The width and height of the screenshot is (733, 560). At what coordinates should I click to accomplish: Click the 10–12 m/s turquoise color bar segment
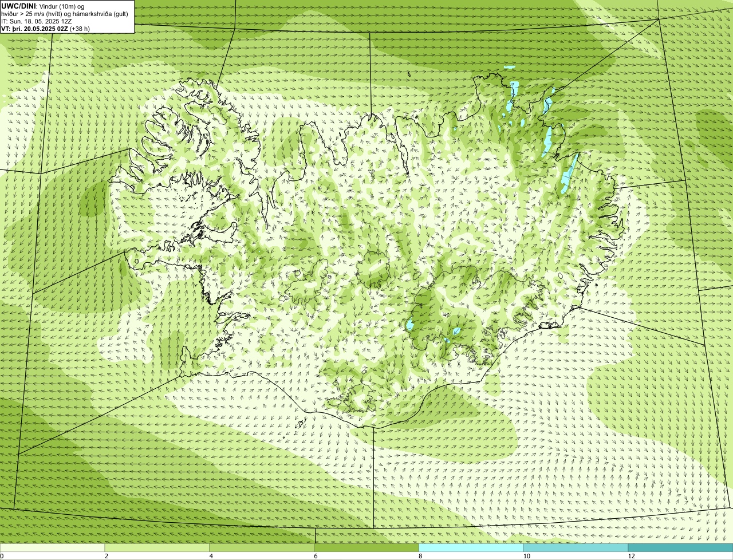[x=576, y=548]
